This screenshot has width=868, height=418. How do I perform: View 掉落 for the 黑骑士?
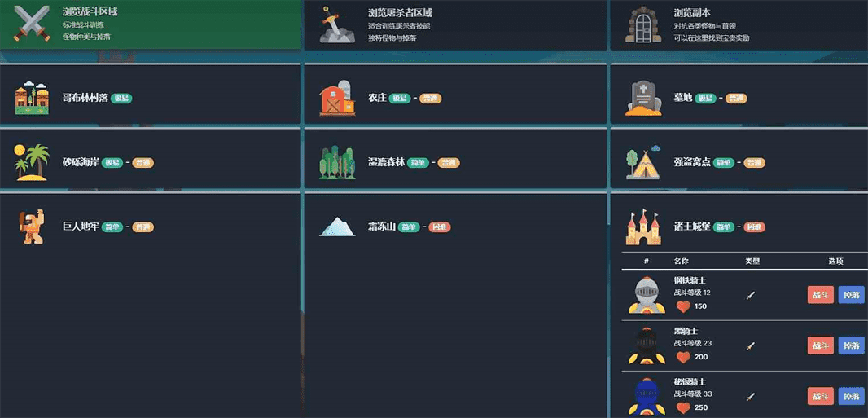click(852, 345)
